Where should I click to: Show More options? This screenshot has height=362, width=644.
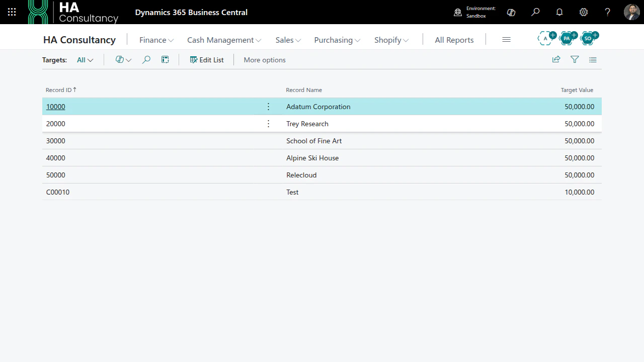pos(265,60)
